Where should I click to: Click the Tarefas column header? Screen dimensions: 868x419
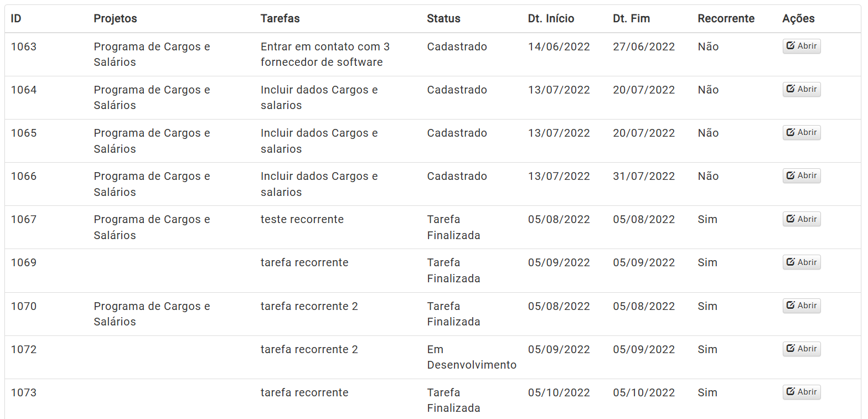pos(280,18)
